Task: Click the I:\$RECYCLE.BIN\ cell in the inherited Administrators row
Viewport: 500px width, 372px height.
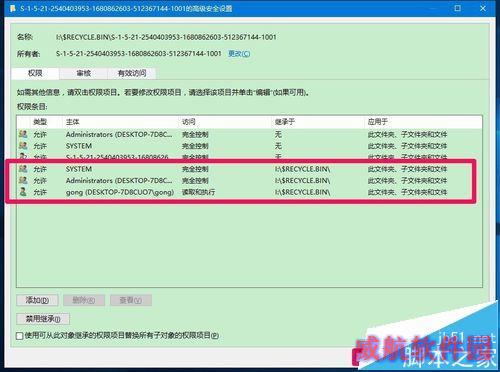Action: 303,181
